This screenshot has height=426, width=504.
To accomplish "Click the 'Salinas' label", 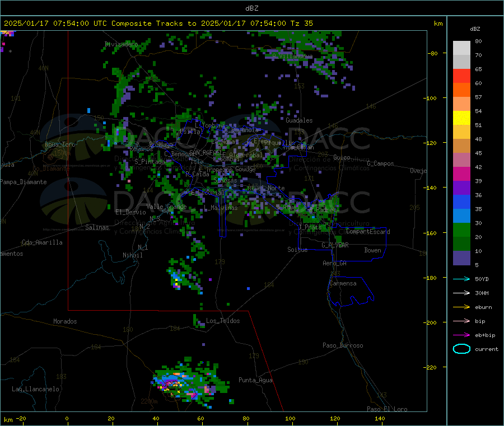I will [97, 227].
